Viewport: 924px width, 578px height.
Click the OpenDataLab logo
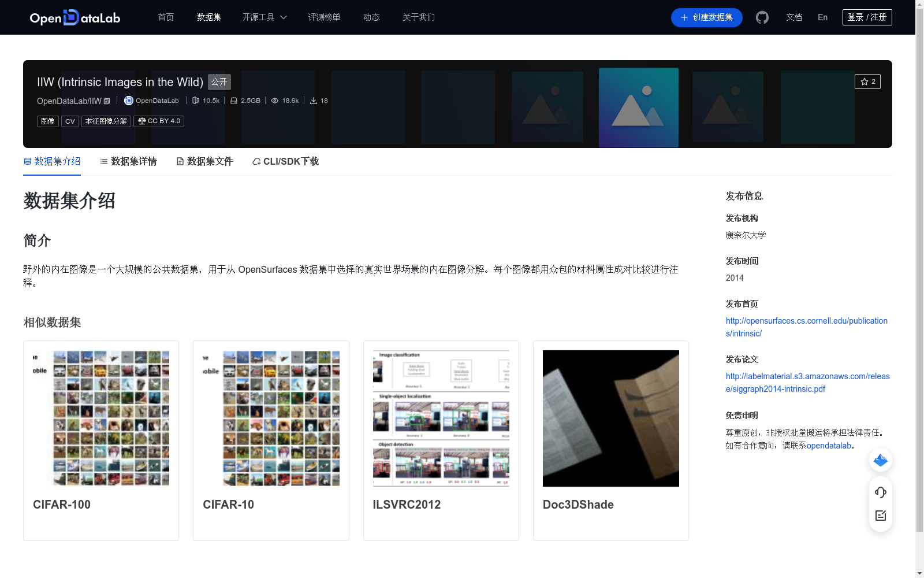(x=75, y=17)
